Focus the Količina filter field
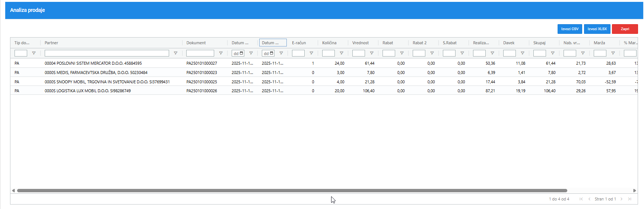 329,53
